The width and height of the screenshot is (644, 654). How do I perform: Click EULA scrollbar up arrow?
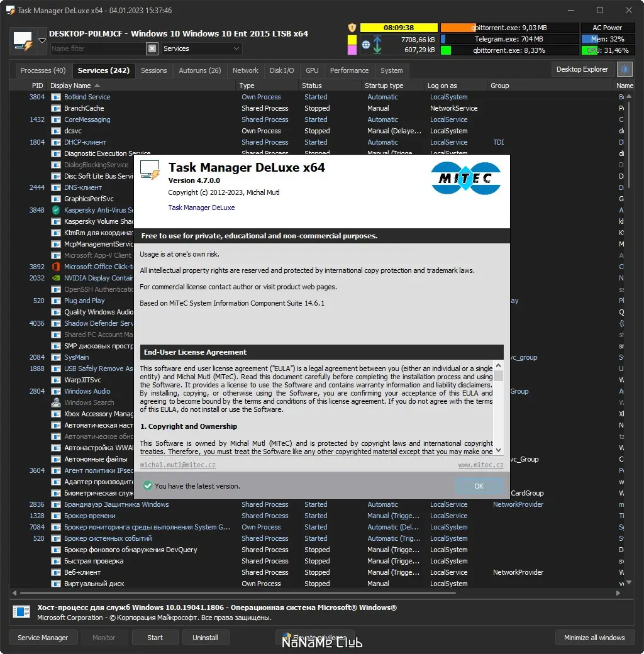pos(498,365)
